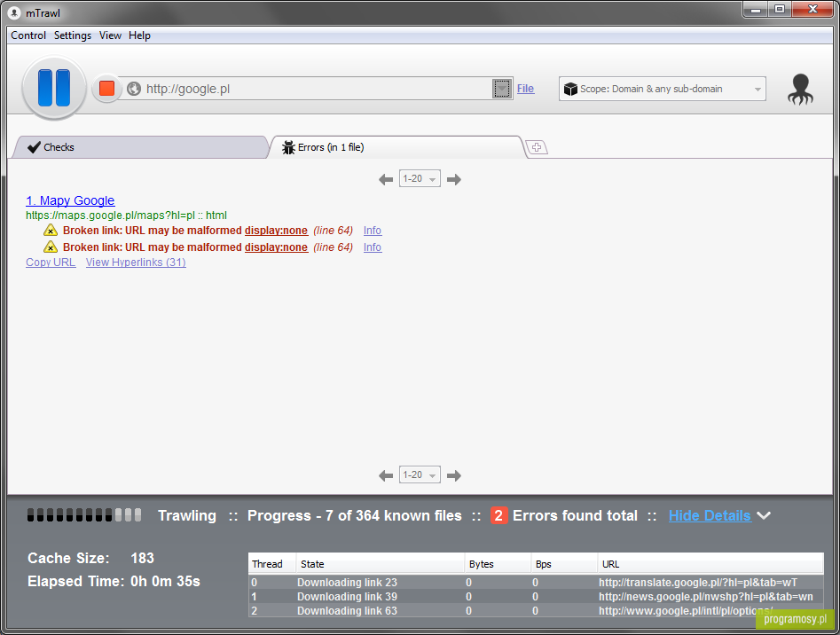Click the second warning triangle icon
Image resolution: width=840 pixels, height=635 pixels.
(x=51, y=247)
